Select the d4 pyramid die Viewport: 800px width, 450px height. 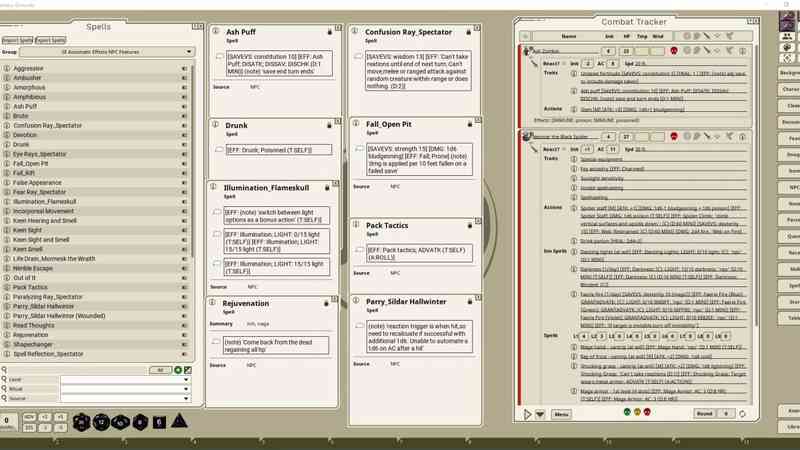pyautogui.click(x=180, y=422)
